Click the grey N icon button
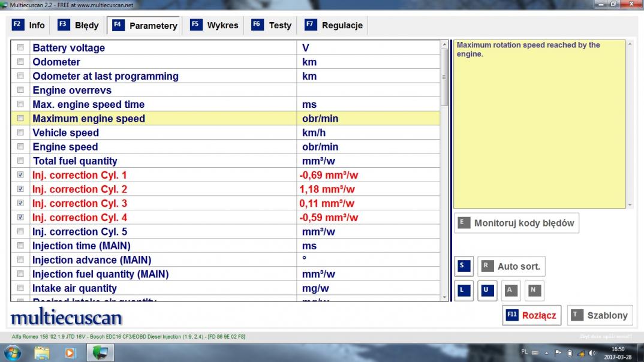The width and height of the screenshot is (644, 362). pos(534,291)
